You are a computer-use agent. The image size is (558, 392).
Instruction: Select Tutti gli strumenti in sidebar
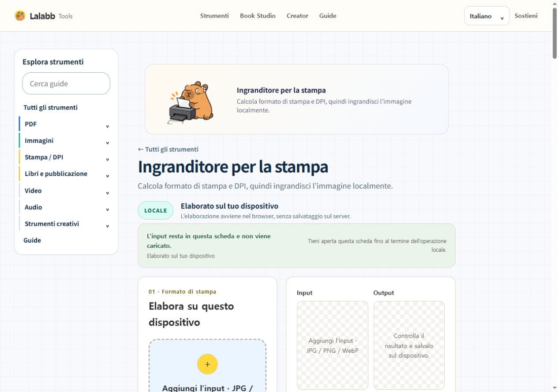pos(51,108)
